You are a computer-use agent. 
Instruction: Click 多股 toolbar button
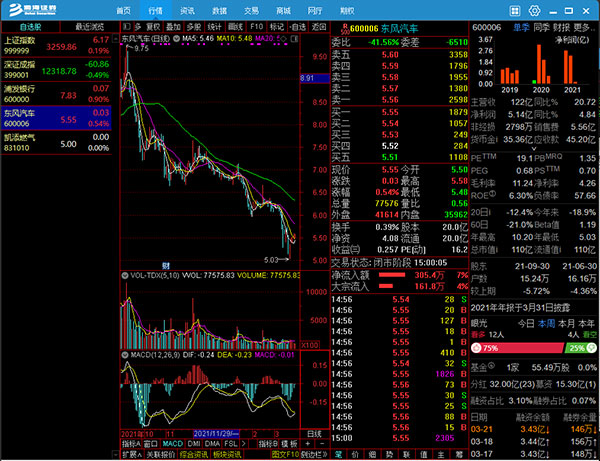click(194, 26)
